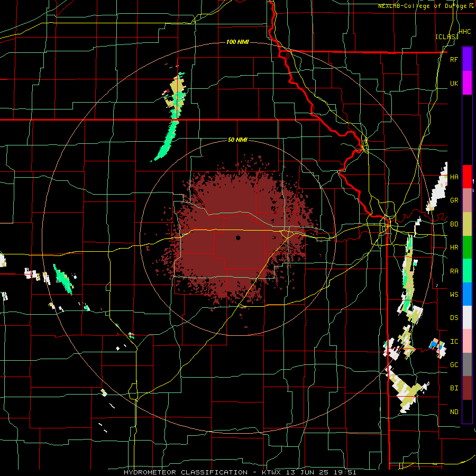Click the IC legend label
This screenshot has width=476, height=476.
coord(454,342)
